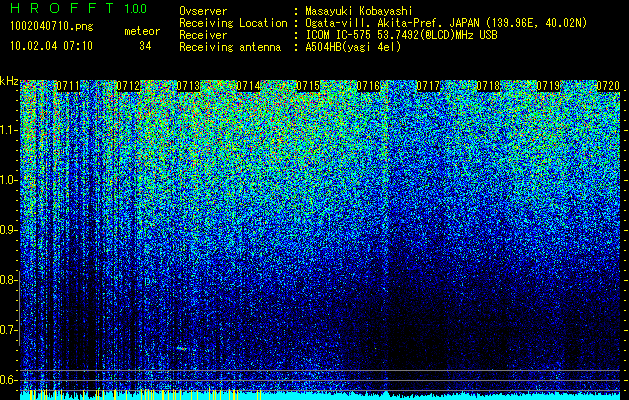Click the 0712 time marker

128,86
